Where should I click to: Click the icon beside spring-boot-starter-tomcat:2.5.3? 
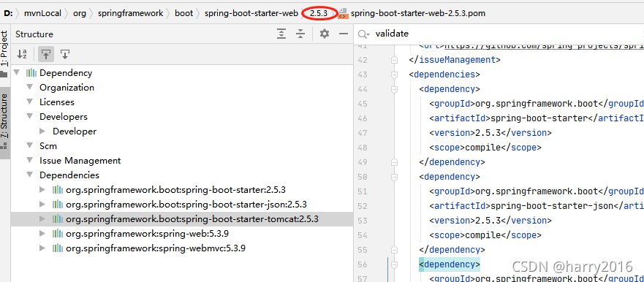[x=58, y=219]
